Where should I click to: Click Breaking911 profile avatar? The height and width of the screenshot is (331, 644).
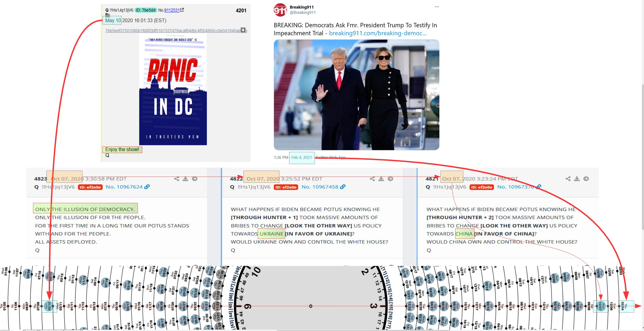[280, 10]
